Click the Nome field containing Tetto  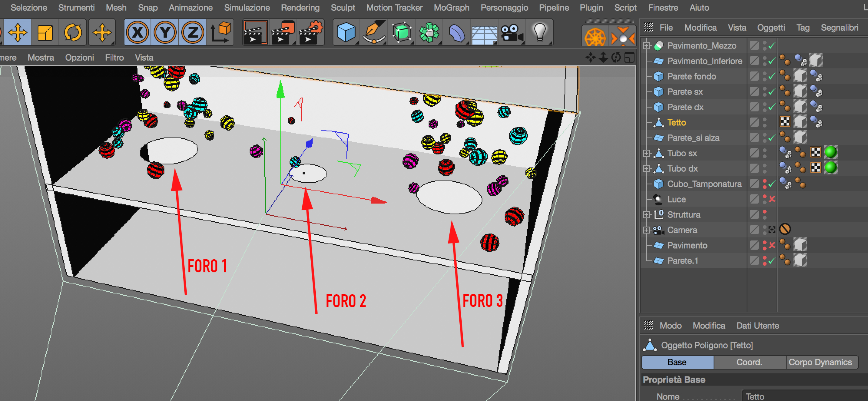pyautogui.click(x=805, y=396)
